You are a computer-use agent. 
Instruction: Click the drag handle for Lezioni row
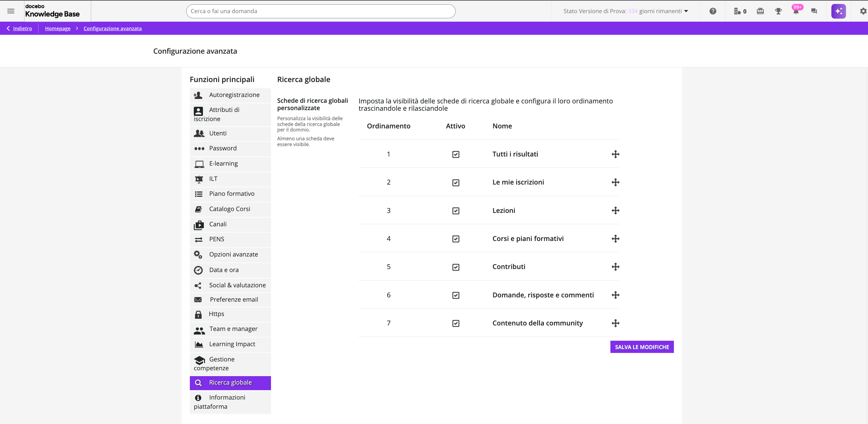pyautogui.click(x=615, y=210)
